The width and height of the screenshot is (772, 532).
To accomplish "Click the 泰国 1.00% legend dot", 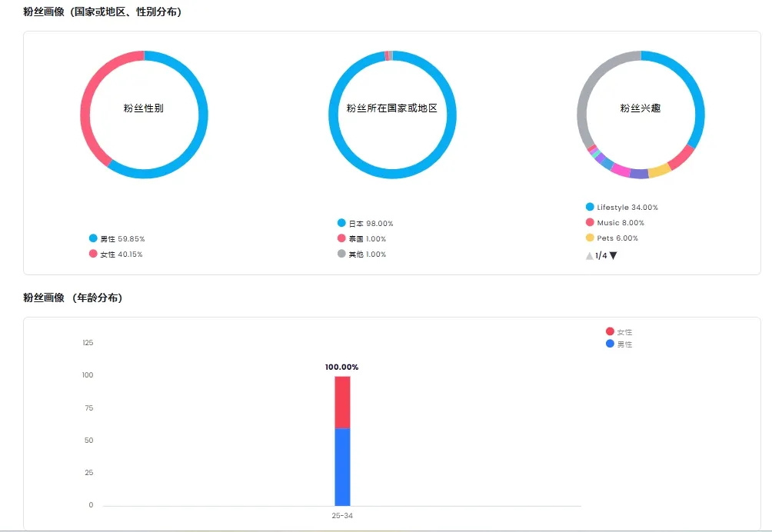I will coord(341,238).
